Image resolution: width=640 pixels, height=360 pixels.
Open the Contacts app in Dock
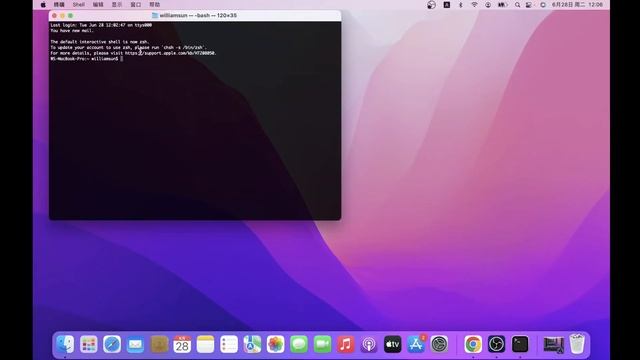[159, 344]
